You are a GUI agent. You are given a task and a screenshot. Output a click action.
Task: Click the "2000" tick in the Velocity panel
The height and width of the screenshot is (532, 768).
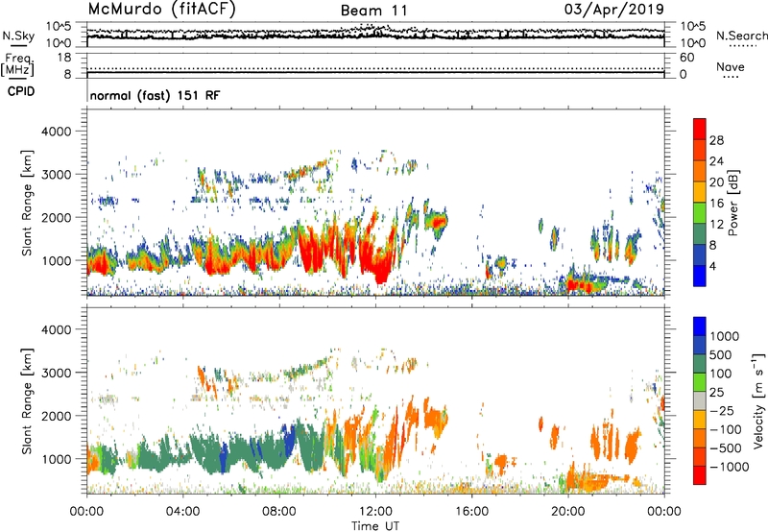(56, 416)
